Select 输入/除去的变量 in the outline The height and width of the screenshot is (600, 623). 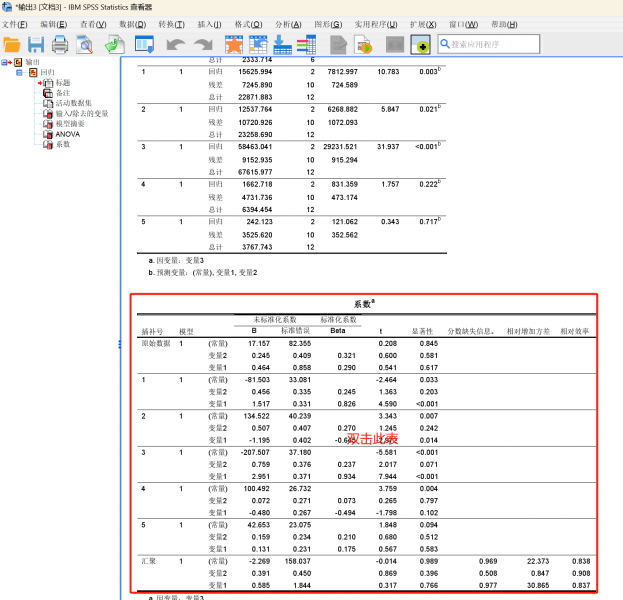point(82,114)
